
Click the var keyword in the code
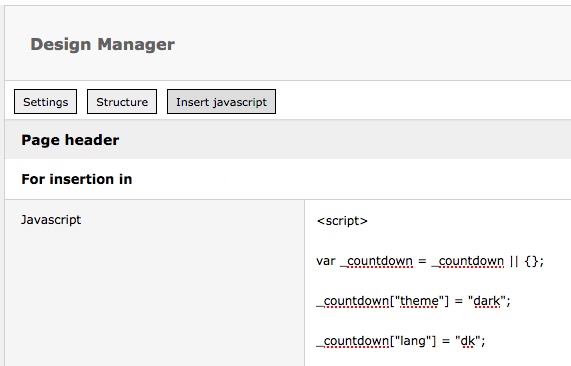(326, 261)
